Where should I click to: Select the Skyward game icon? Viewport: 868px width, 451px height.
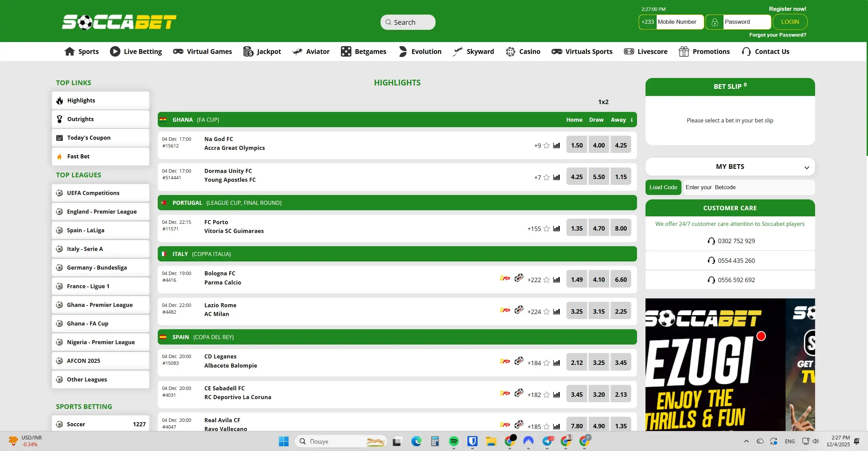pos(457,51)
